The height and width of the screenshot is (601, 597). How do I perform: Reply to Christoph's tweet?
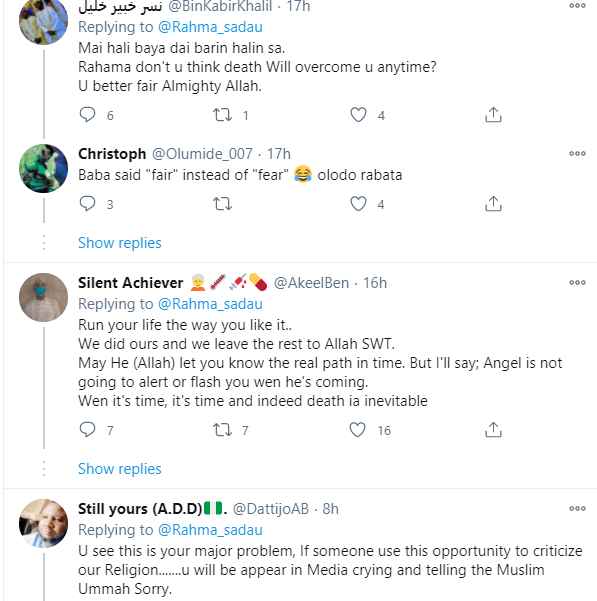click(87, 204)
